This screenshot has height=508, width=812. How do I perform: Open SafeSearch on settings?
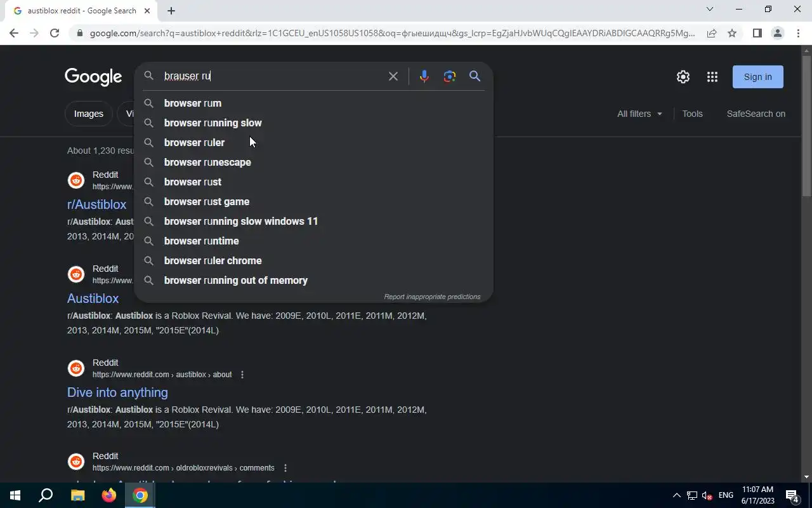756,114
